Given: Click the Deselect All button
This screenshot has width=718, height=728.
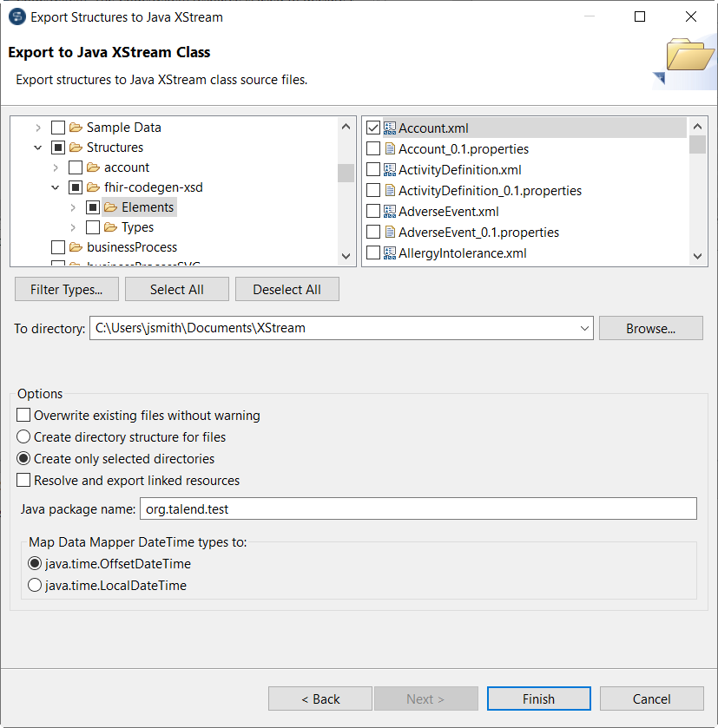Looking at the screenshot, I should coord(287,289).
